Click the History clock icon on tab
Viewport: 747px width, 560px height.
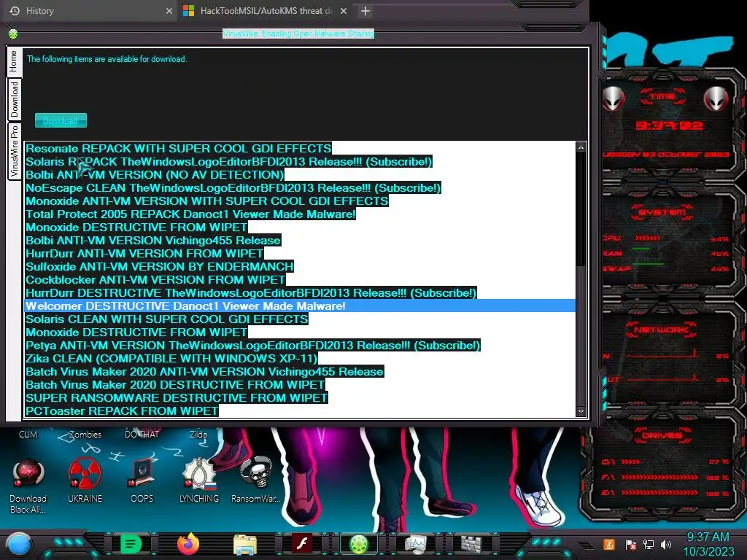(15, 11)
